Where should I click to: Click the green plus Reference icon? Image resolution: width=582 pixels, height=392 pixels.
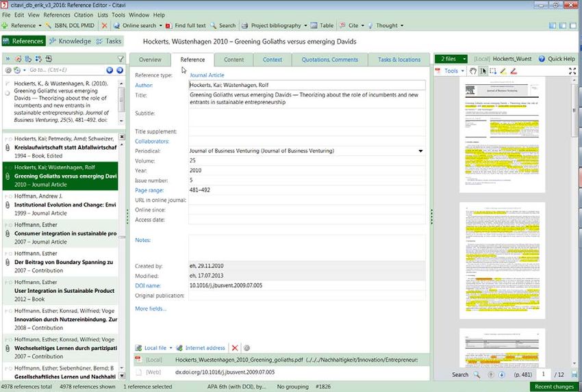coord(5,25)
